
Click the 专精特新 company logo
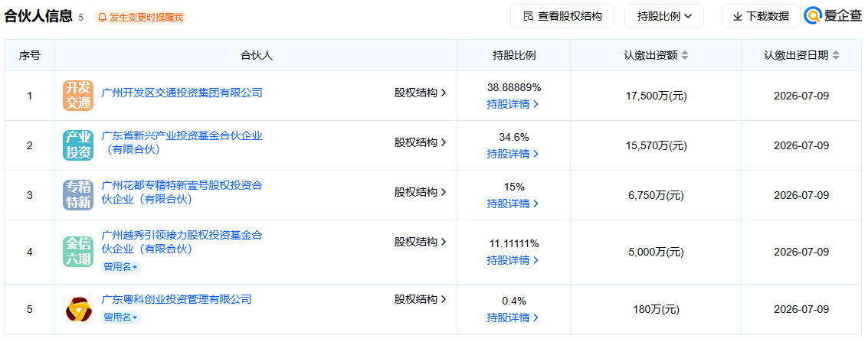click(78, 195)
